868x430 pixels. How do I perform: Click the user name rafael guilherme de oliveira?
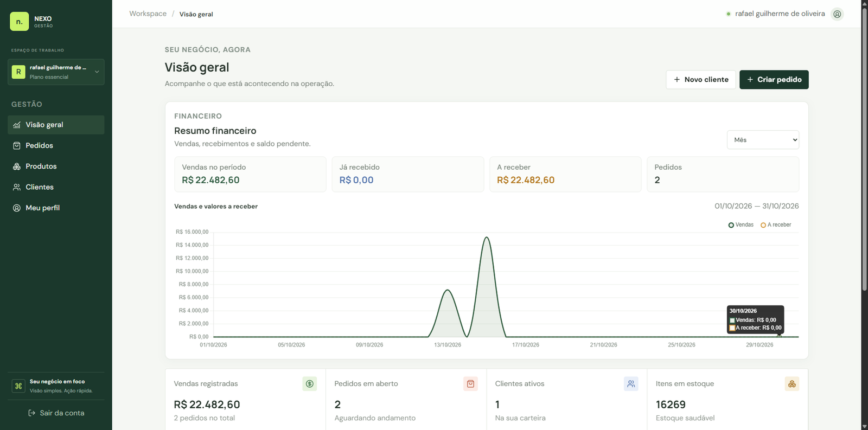(780, 14)
